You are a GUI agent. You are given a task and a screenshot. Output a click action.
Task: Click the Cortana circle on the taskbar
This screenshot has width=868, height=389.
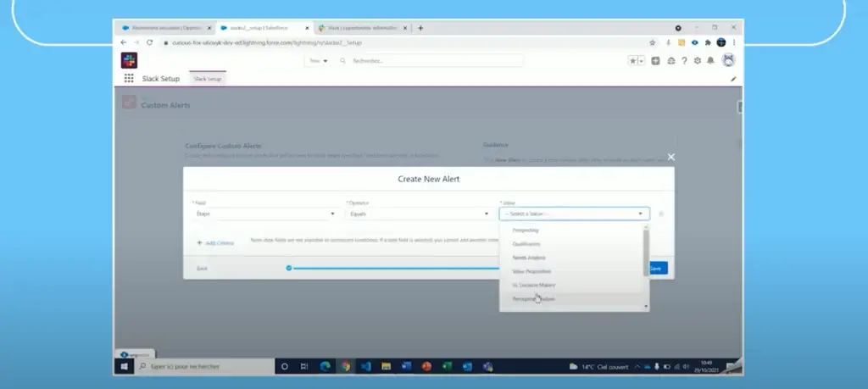pyautogui.click(x=285, y=366)
